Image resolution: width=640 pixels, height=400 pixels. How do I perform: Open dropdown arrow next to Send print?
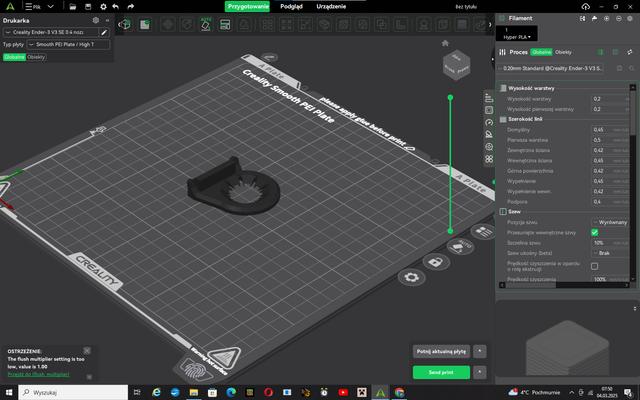coord(480,372)
